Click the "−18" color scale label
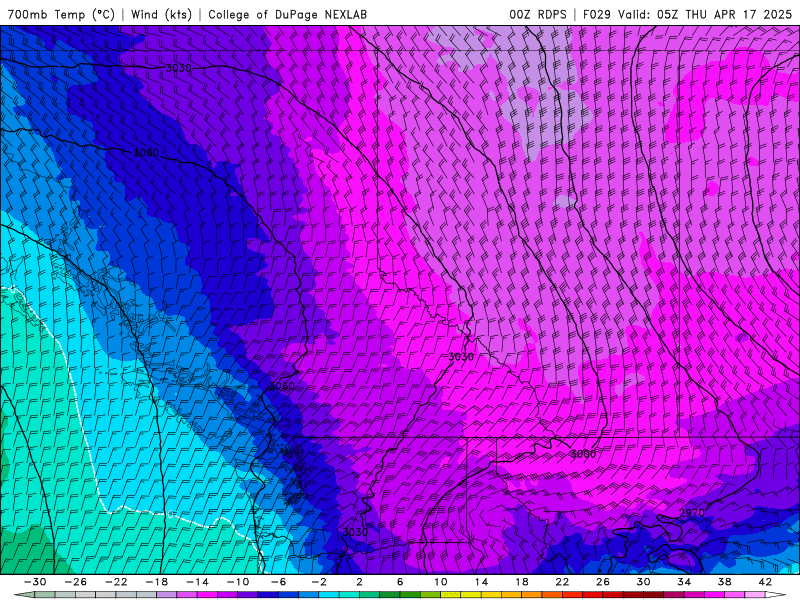This screenshot has width=800, height=600. 157,582
